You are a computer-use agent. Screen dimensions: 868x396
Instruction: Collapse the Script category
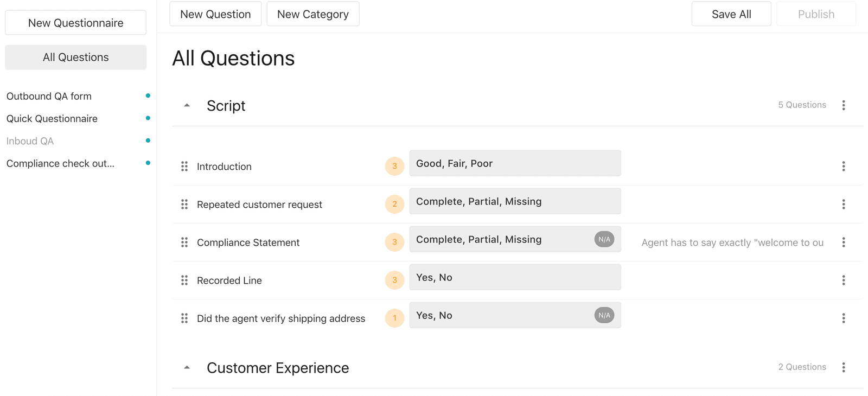[187, 105]
